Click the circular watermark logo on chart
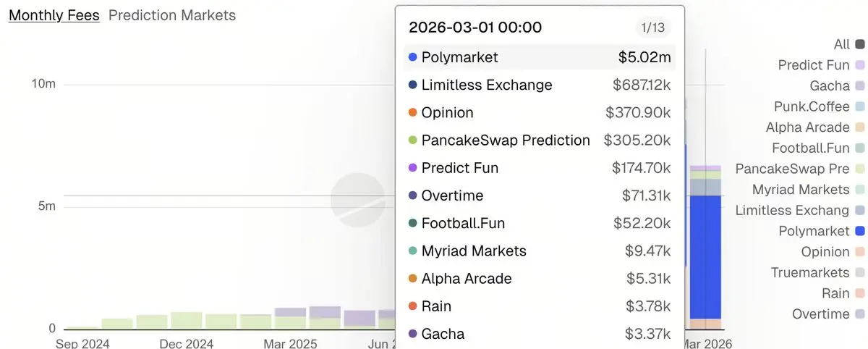The image size is (868, 349). [357, 201]
